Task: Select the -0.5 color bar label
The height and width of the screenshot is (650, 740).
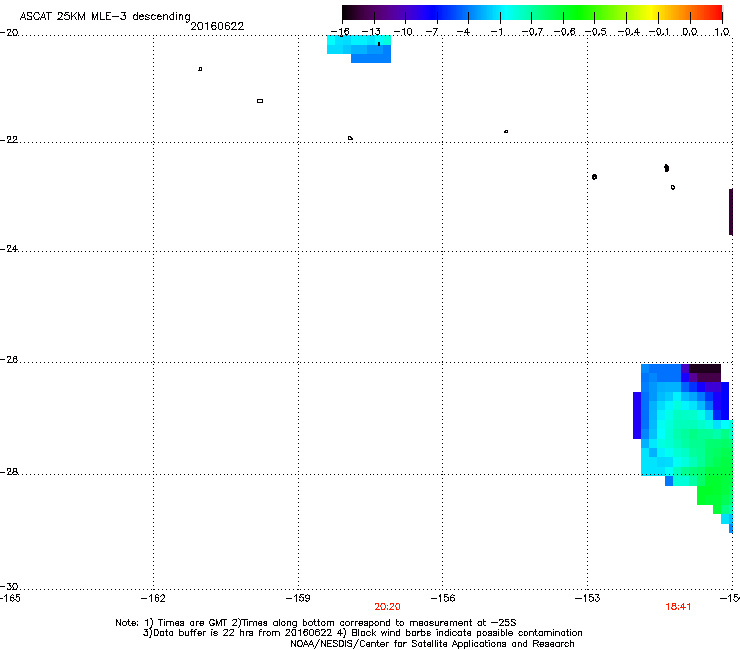Action: 596,32
